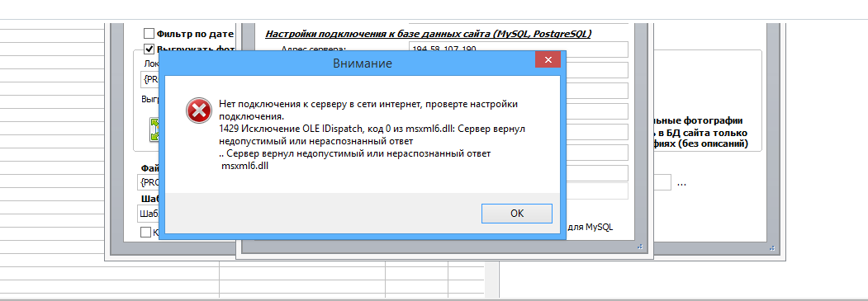This screenshot has width=868, height=301.
Task: Click the error message text 'Нет подключения к серверу'
Action: (x=368, y=110)
